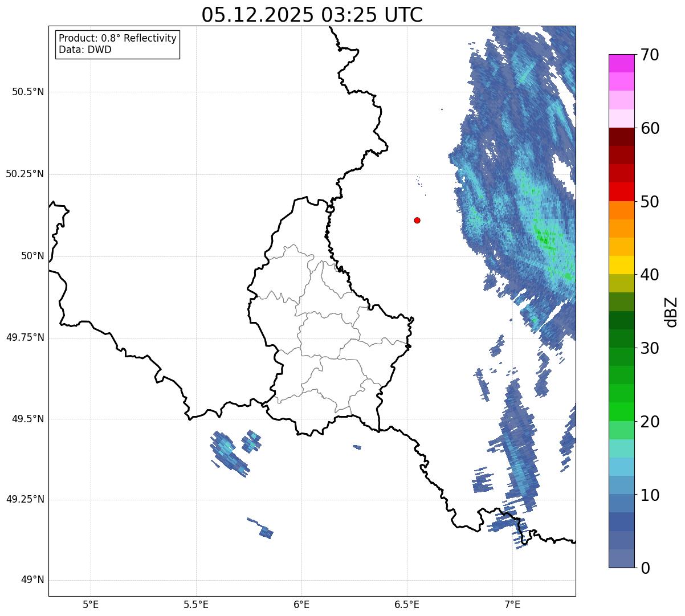Click the 50.5°N latitude tick label

coord(28,92)
